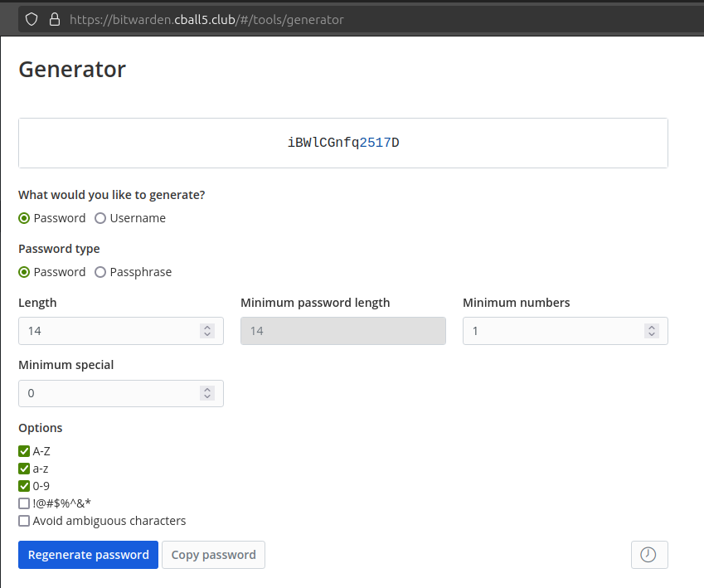Uncheck the a-z lowercase option
Screen dimensions: 704x588
coord(24,469)
